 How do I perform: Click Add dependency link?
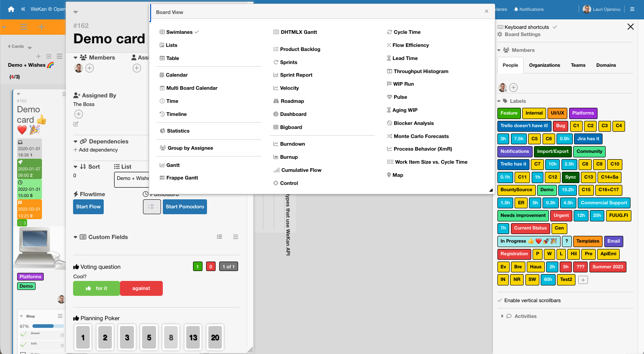[96, 150]
